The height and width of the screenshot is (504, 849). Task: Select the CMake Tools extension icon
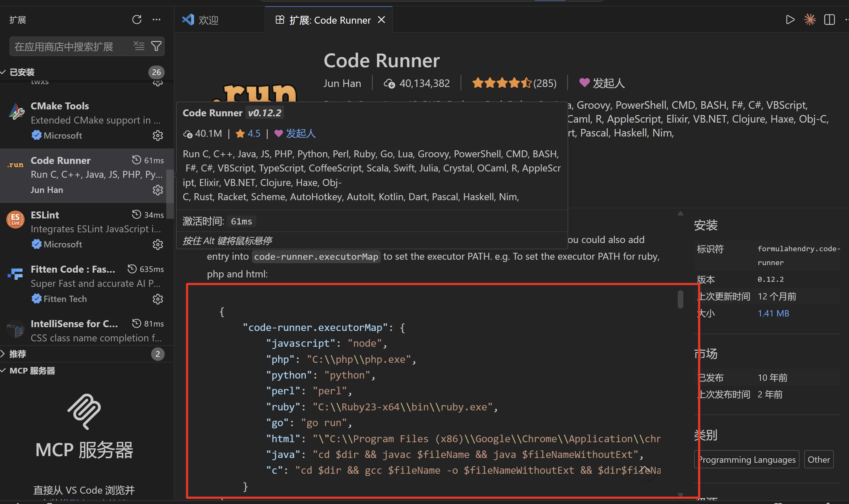click(16, 111)
